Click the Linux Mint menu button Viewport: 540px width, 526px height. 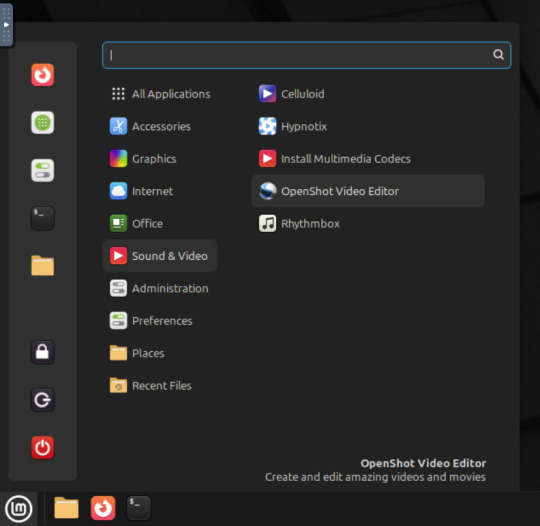19,508
